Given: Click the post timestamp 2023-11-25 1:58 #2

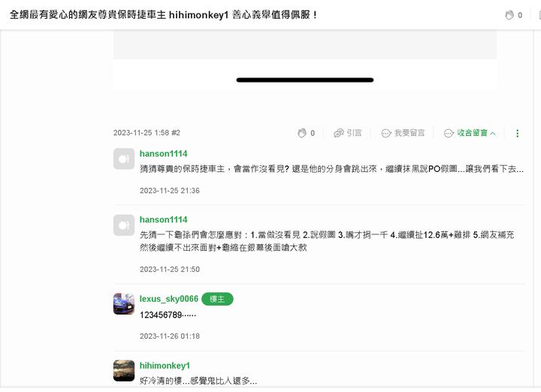Looking at the screenshot, I should [147, 133].
